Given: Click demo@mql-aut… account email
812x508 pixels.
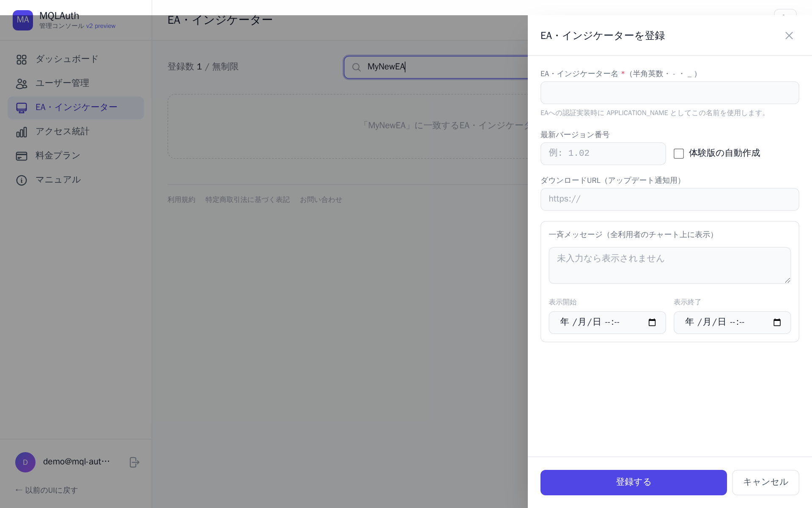Looking at the screenshot, I should 77,461.
